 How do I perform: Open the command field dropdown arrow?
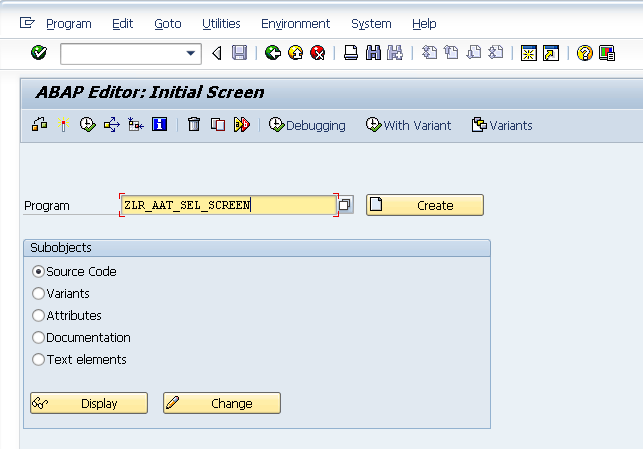(191, 53)
